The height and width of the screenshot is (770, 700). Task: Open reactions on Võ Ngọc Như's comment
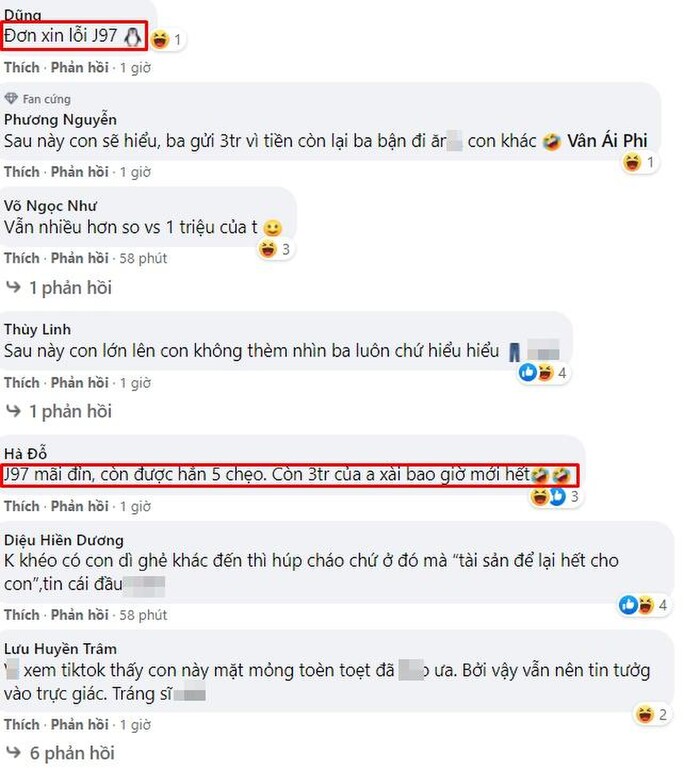[x=274, y=249]
